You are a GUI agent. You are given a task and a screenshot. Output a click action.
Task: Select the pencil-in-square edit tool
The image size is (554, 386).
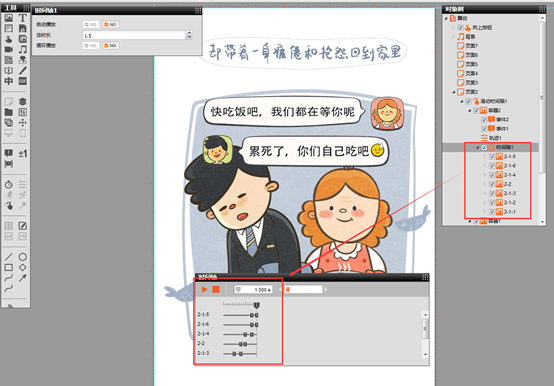coord(23,226)
